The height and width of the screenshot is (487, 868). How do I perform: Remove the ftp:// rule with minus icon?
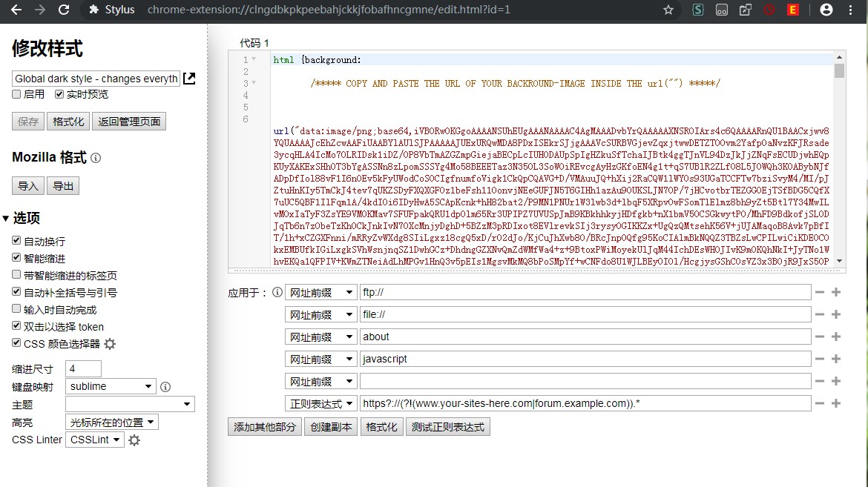pyautogui.click(x=820, y=292)
